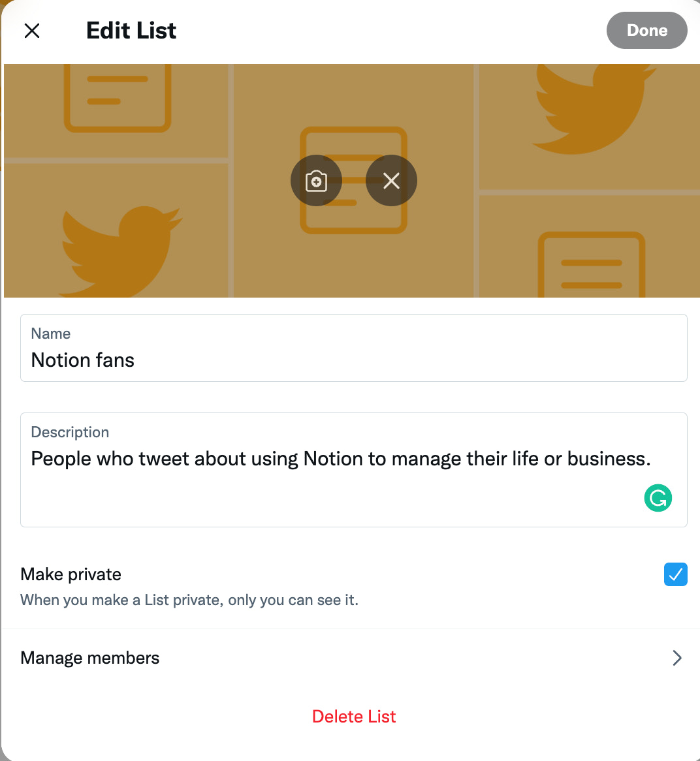This screenshot has width=700, height=761.
Task: Toggle list privacy off via blue checkmark
Action: point(676,574)
